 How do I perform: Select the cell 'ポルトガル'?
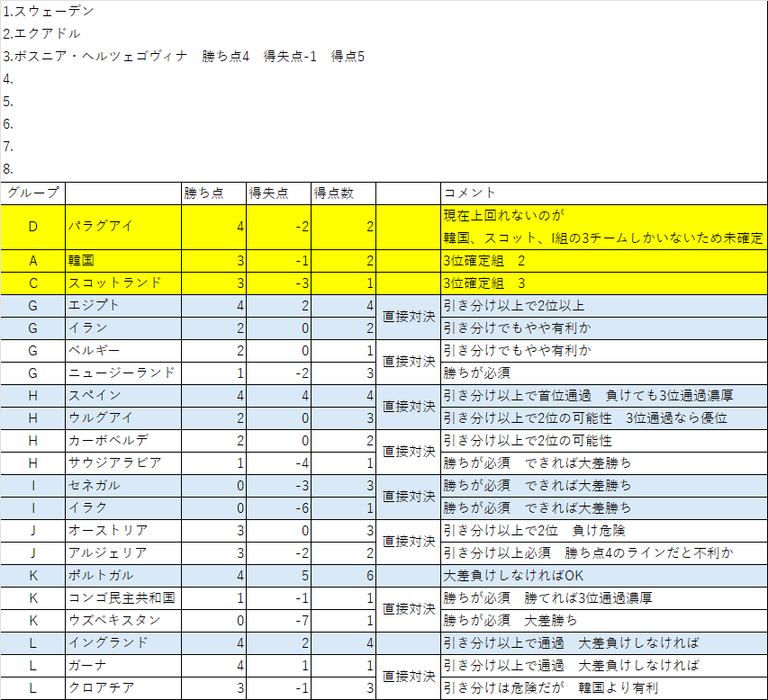[x=123, y=576]
